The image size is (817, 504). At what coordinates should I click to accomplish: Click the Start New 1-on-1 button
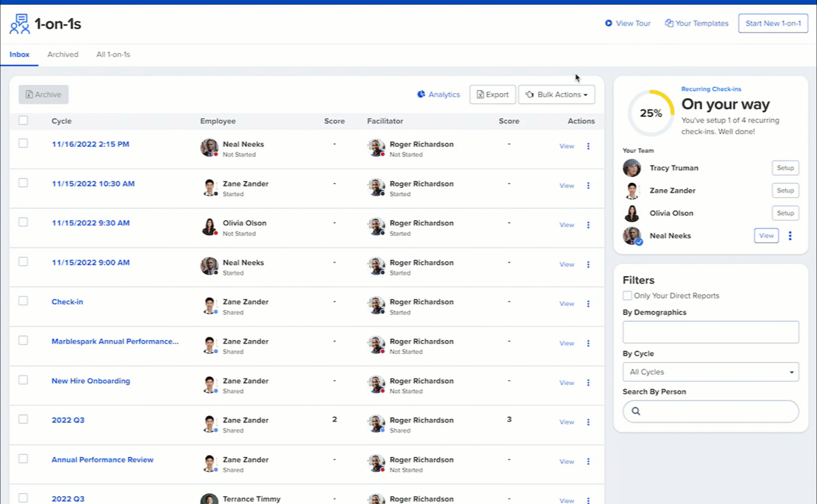[773, 23]
